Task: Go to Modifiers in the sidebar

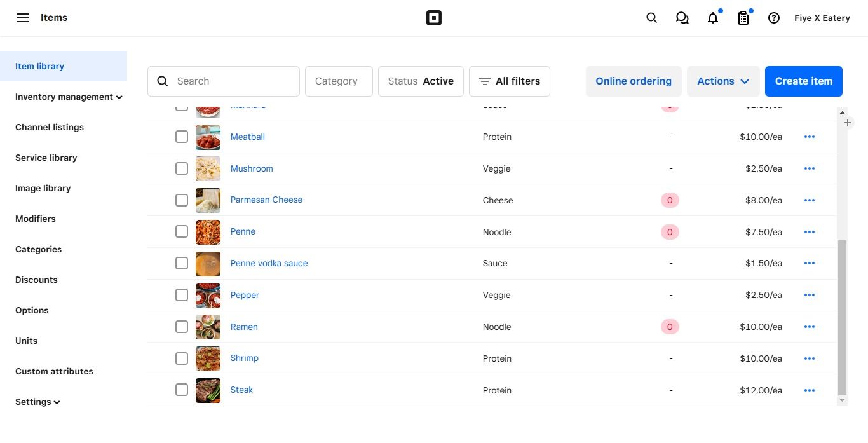Action: 36,219
